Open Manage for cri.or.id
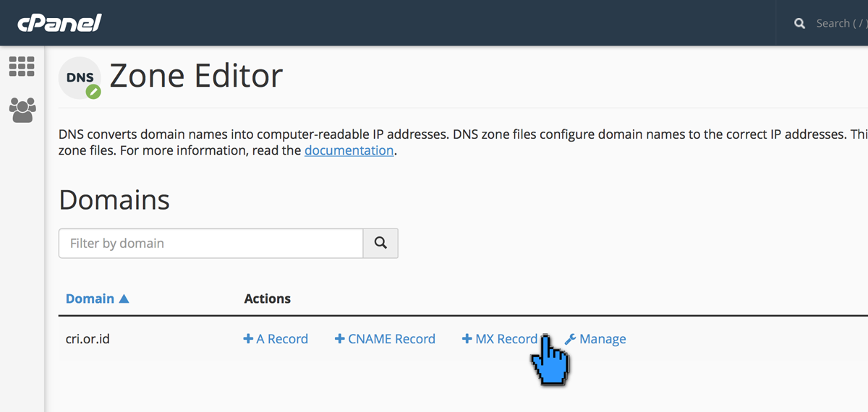Viewport: 868px width, 412px height. [x=595, y=339]
